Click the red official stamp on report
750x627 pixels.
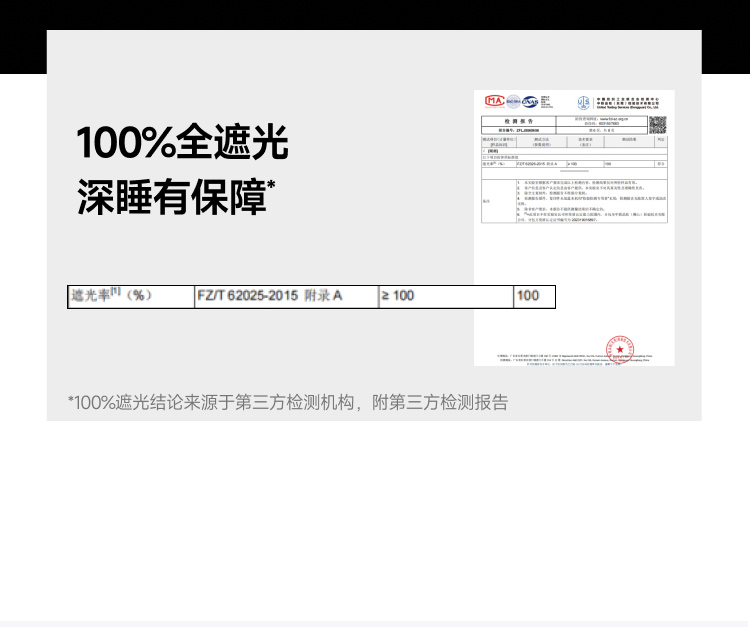(x=620, y=350)
